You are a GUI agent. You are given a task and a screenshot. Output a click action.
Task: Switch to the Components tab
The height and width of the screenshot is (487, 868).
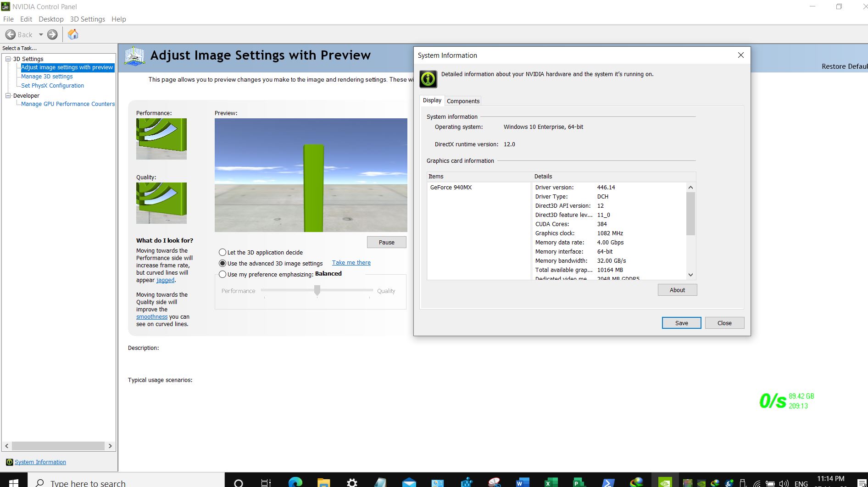pyautogui.click(x=463, y=101)
